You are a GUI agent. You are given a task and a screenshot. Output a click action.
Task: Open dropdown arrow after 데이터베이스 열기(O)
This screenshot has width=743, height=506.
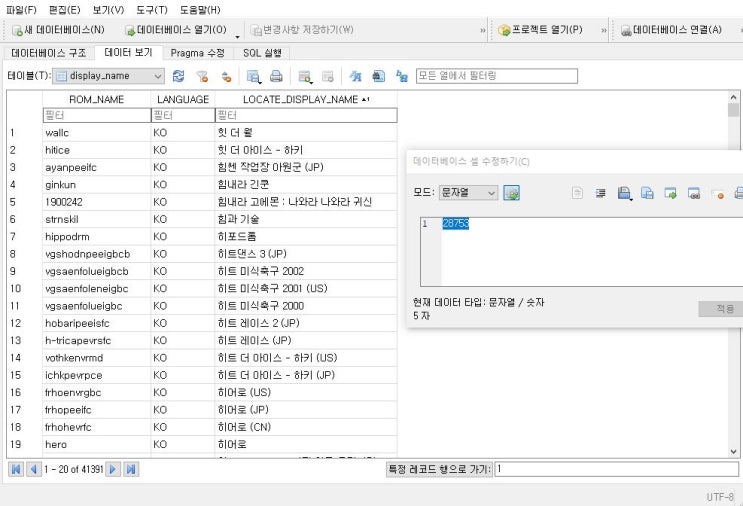click(x=237, y=36)
